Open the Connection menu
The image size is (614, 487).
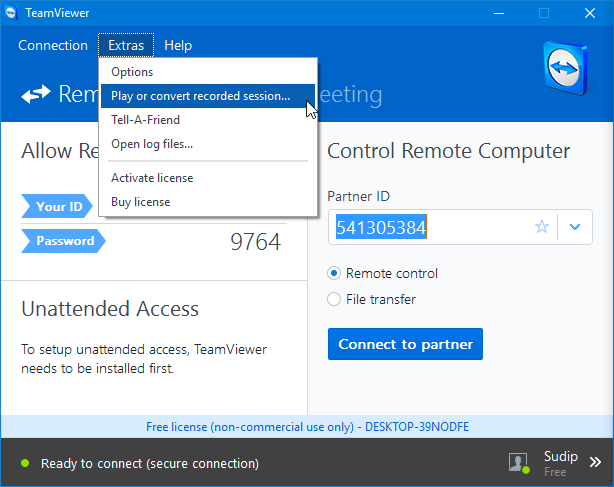(53, 45)
